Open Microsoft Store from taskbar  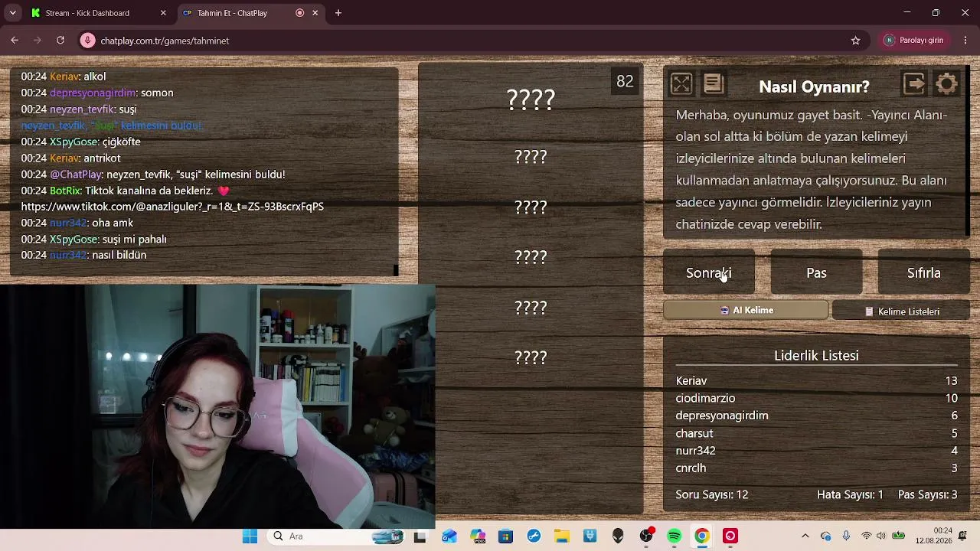pyautogui.click(x=505, y=536)
